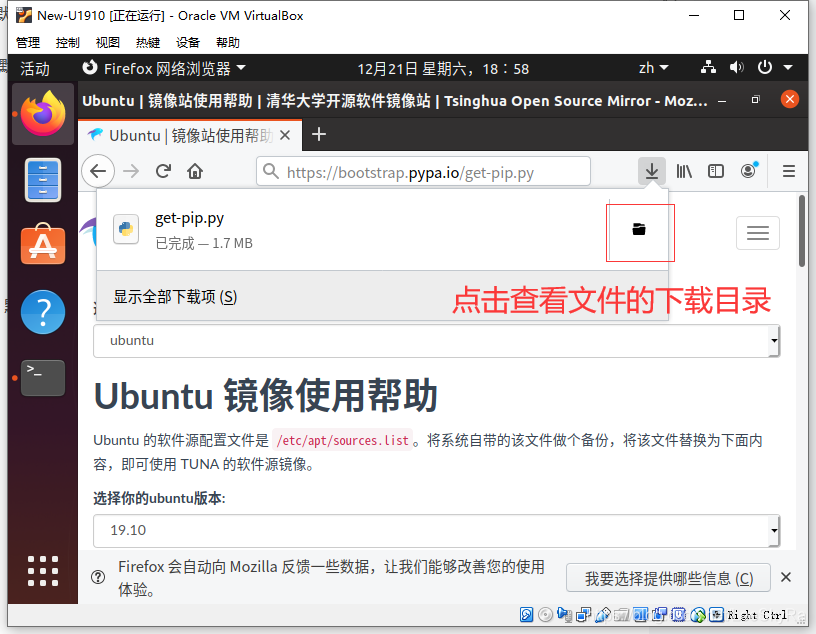Open the volume indicator
Viewport: 816px width, 634px height.
pos(736,68)
